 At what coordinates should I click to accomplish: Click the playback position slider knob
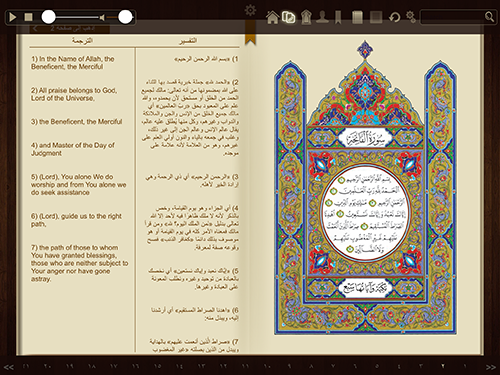48,17
